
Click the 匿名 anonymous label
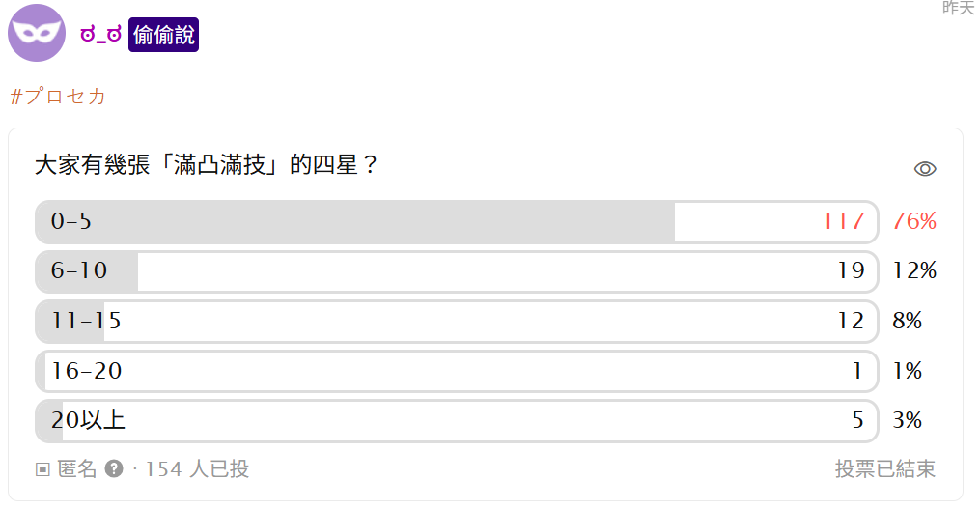click(x=77, y=469)
